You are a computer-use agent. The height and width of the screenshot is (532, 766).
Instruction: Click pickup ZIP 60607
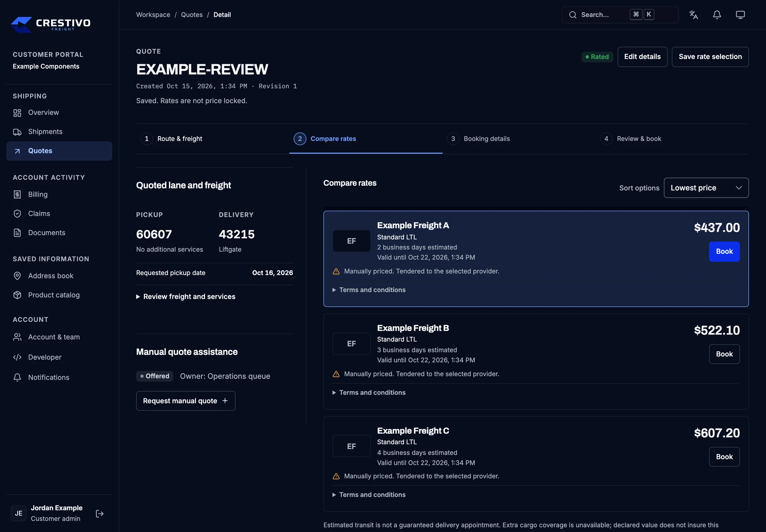154,234
